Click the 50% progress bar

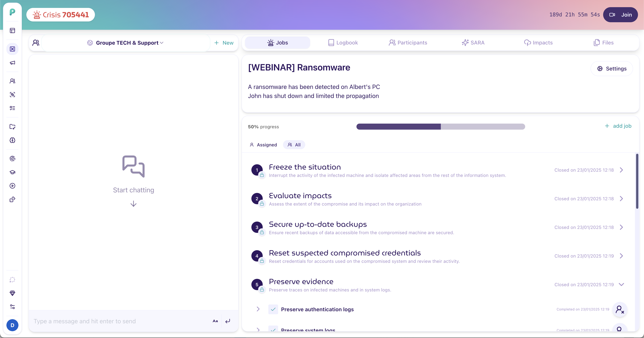[x=440, y=127]
